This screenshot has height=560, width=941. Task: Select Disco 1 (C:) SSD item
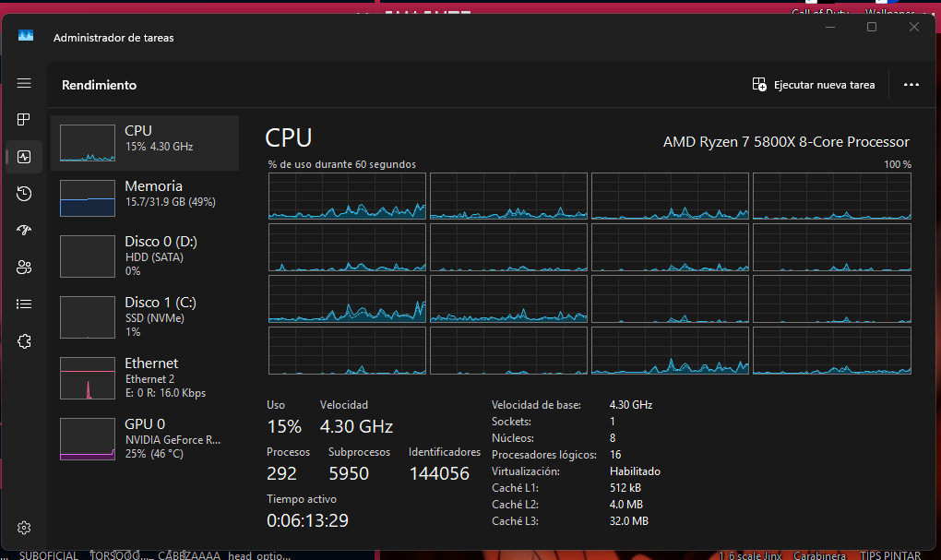pos(145,317)
